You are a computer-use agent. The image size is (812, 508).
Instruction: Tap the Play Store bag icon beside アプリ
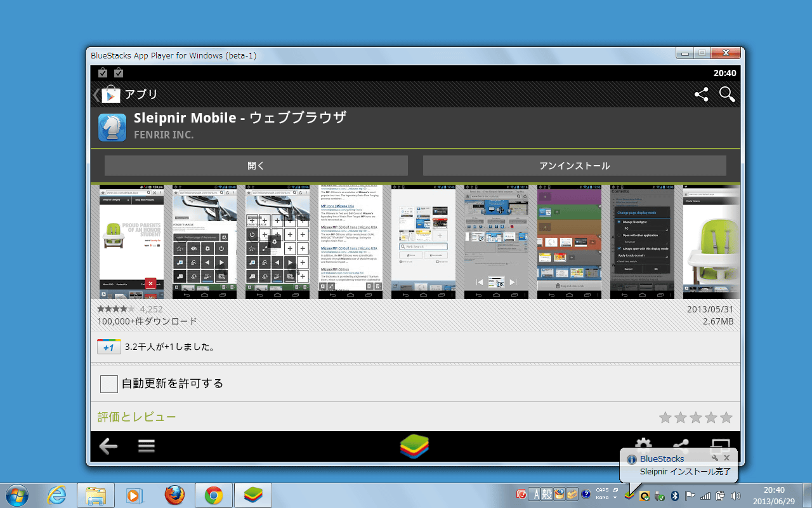click(x=110, y=94)
